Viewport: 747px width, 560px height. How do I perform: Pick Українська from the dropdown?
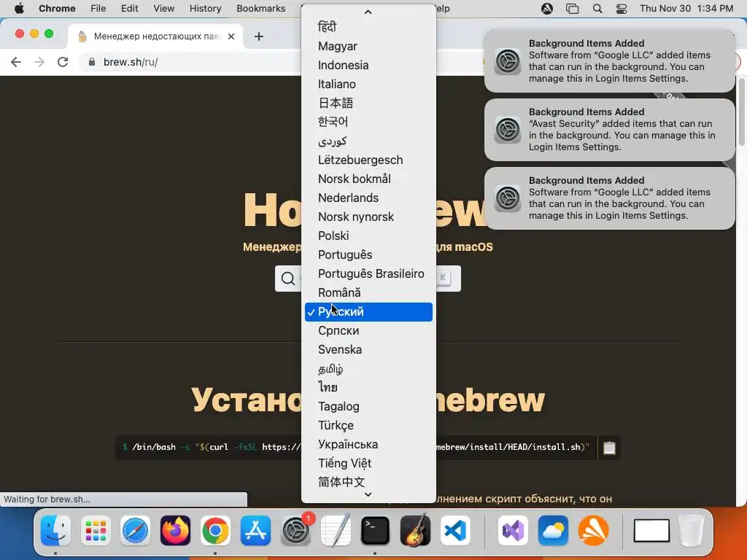click(x=368, y=444)
